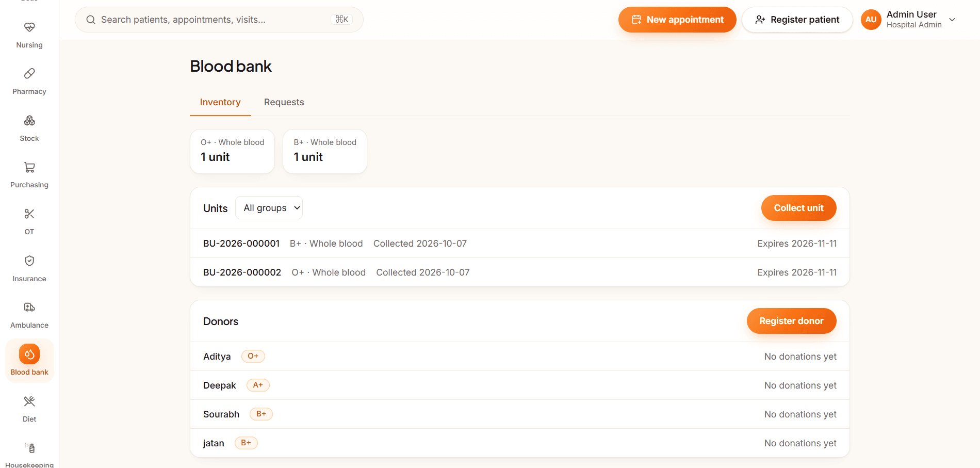
Task: Open the Insurance shield icon
Action: click(x=29, y=261)
